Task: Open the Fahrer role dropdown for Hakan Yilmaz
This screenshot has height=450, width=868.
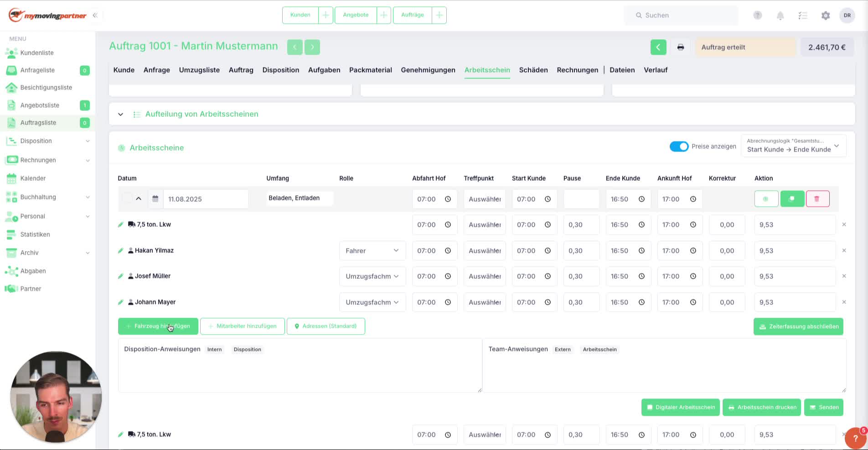Action: pos(372,251)
